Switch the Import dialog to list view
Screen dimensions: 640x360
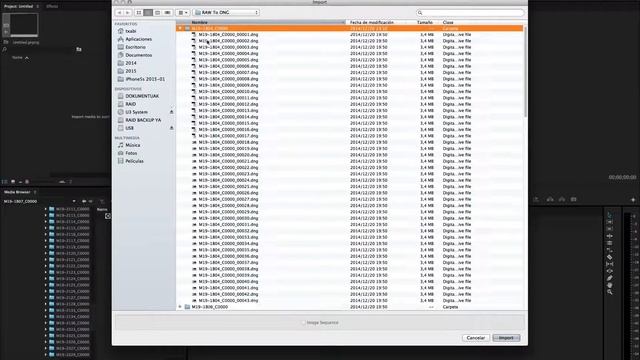(148, 13)
